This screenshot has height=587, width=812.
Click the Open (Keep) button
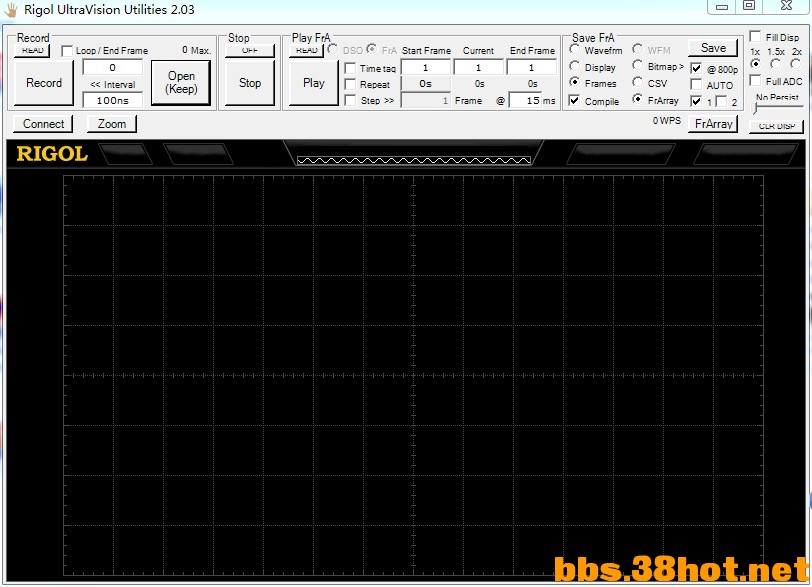[181, 83]
